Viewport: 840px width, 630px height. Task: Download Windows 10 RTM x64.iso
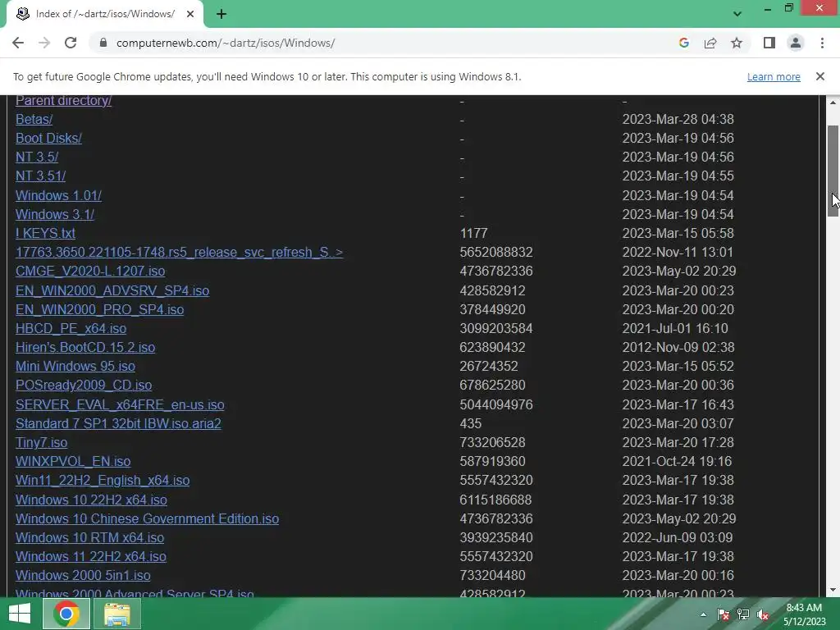pyautogui.click(x=89, y=537)
